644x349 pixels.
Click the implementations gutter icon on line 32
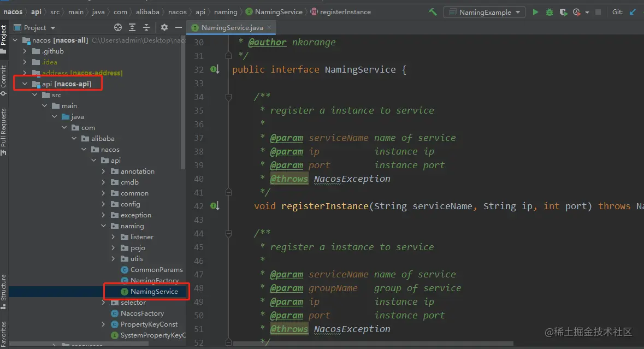click(x=215, y=69)
